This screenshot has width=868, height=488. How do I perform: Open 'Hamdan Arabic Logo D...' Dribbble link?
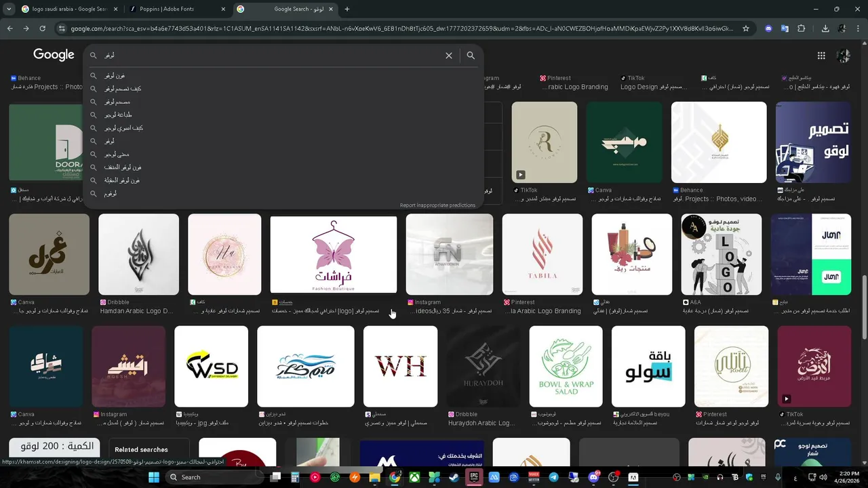click(137, 311)
